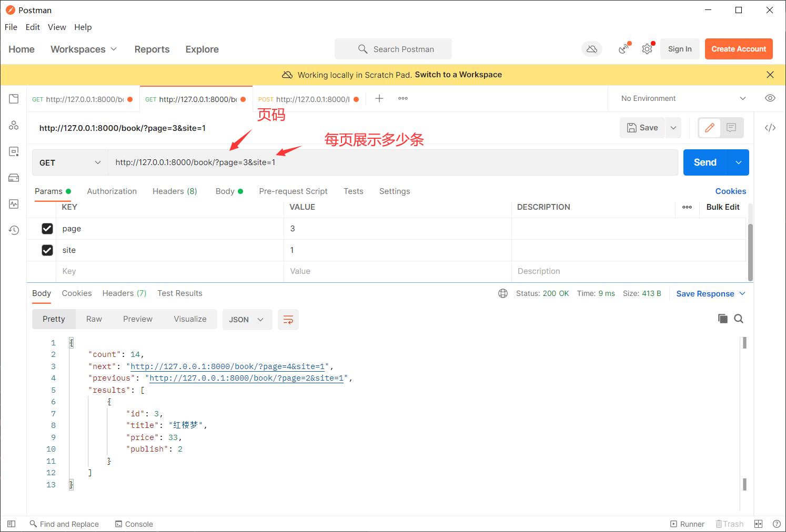Screen dimensions: 786x532
Task: Open Mock Servers sidebar icon
Action: click(14, 178)
